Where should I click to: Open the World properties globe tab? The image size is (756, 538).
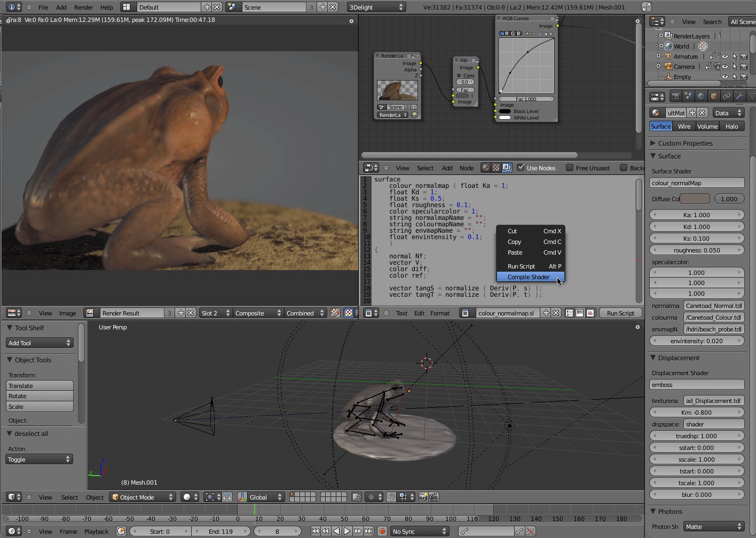tap(701, 97)
